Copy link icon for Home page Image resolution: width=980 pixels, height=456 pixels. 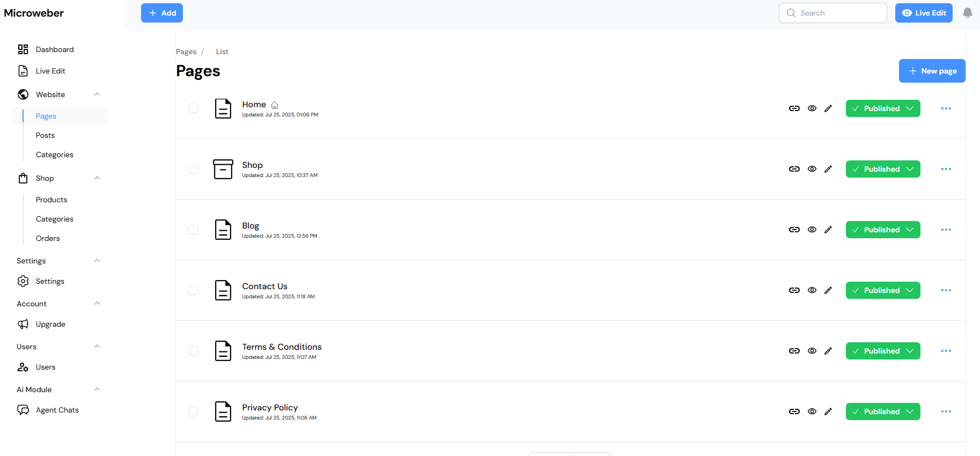tap(794, 108)
